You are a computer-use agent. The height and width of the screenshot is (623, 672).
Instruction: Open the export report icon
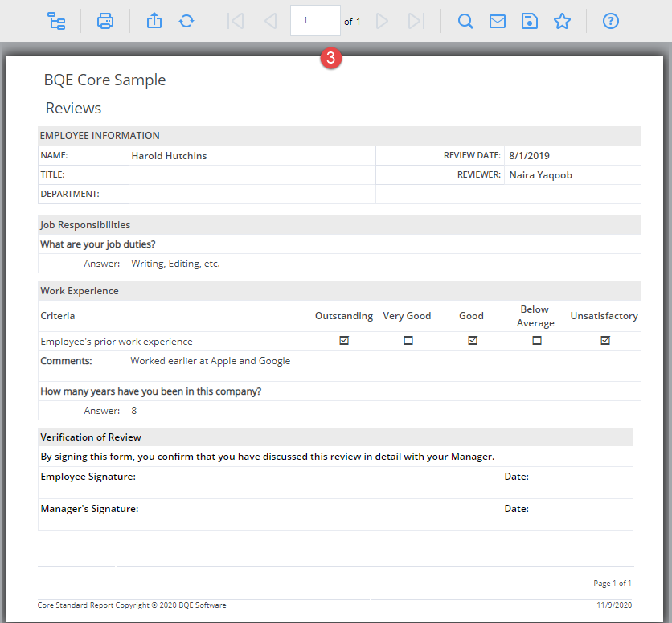click(x=154, y=21)
